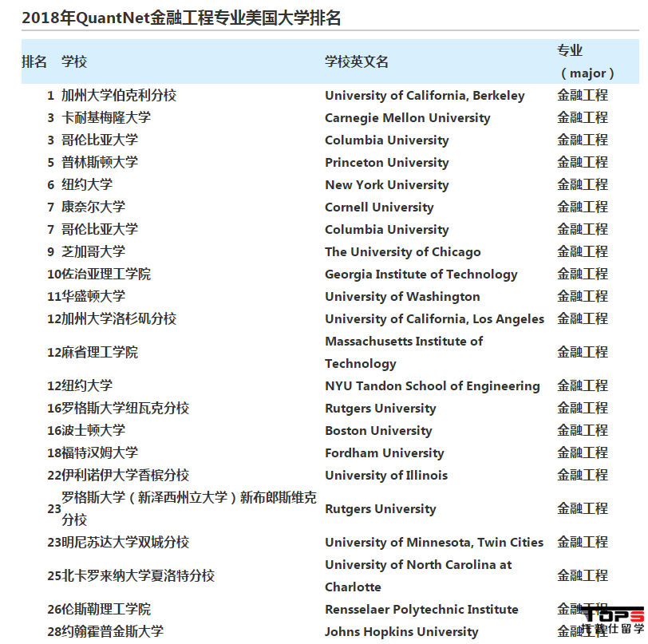Click the school name "芝加哥大学"
Screen dimensions: 648x644
tap(93, 251)
